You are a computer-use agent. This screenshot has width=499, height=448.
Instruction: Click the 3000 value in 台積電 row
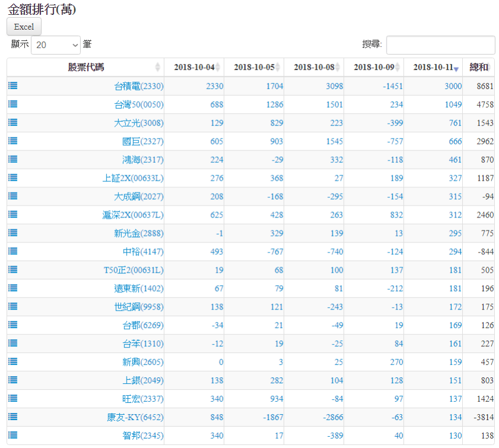[x=453, y=86]
